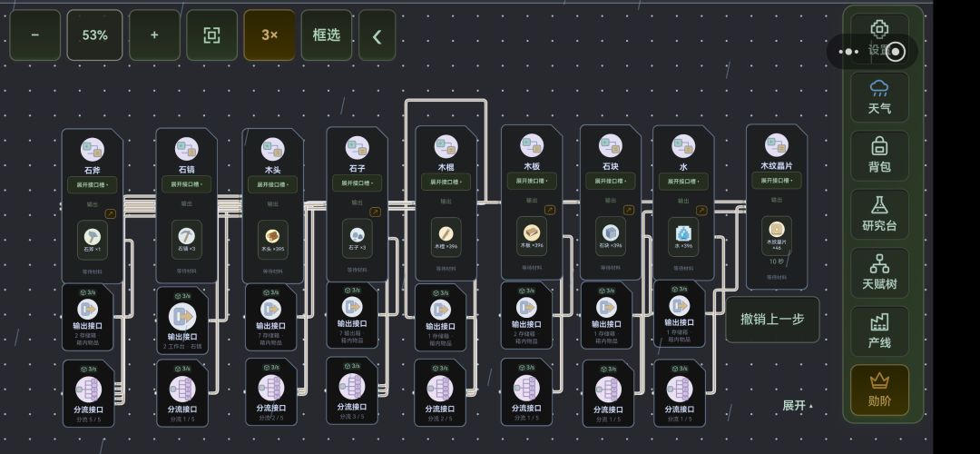Click the minus zoom-out button
The image size is (980, 454).
coord(35,35)
